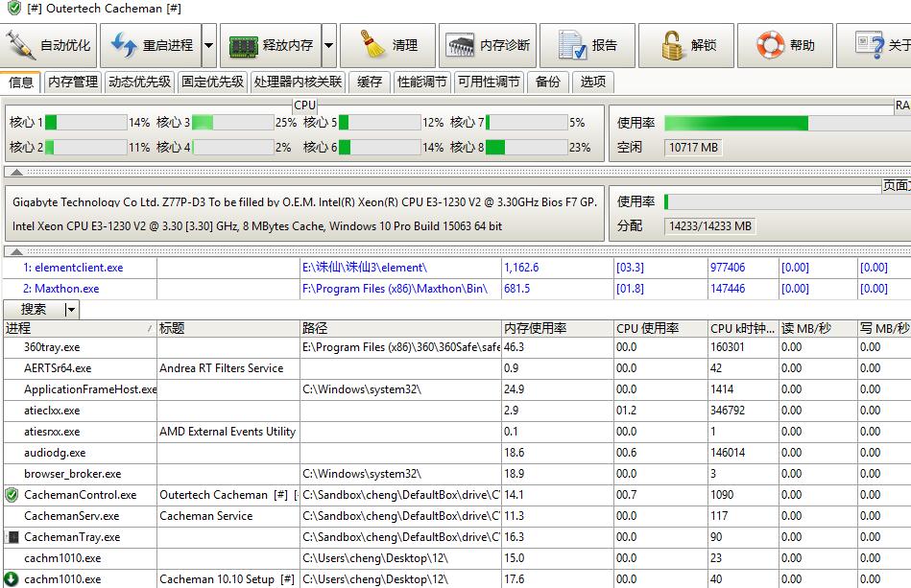Collapse the system info panel triangle

tap(17, 251)
